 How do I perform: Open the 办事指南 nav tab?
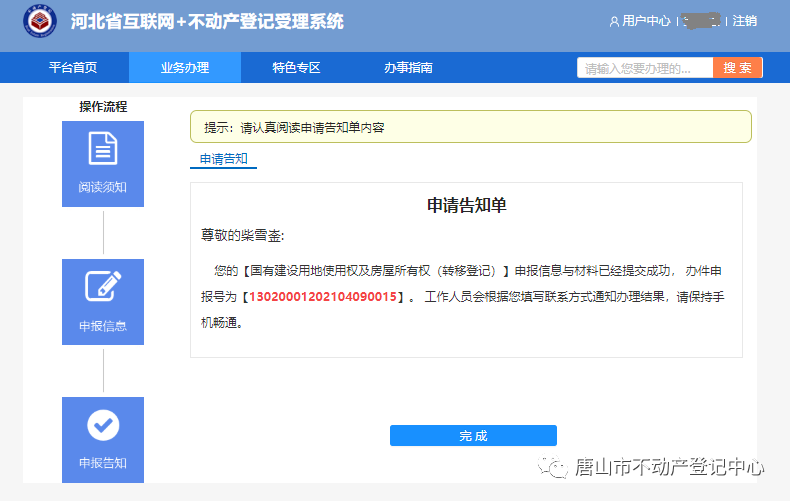click(408, 68)
